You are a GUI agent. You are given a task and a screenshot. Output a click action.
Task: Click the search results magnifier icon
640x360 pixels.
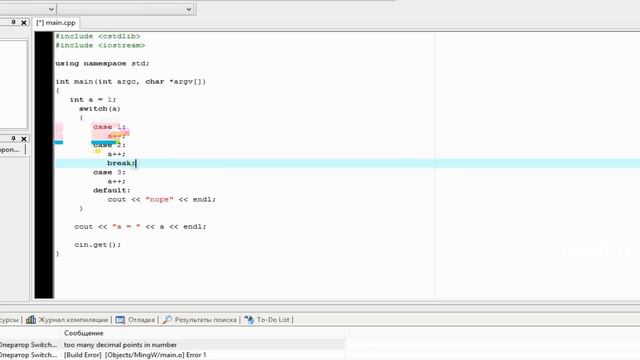167,320
